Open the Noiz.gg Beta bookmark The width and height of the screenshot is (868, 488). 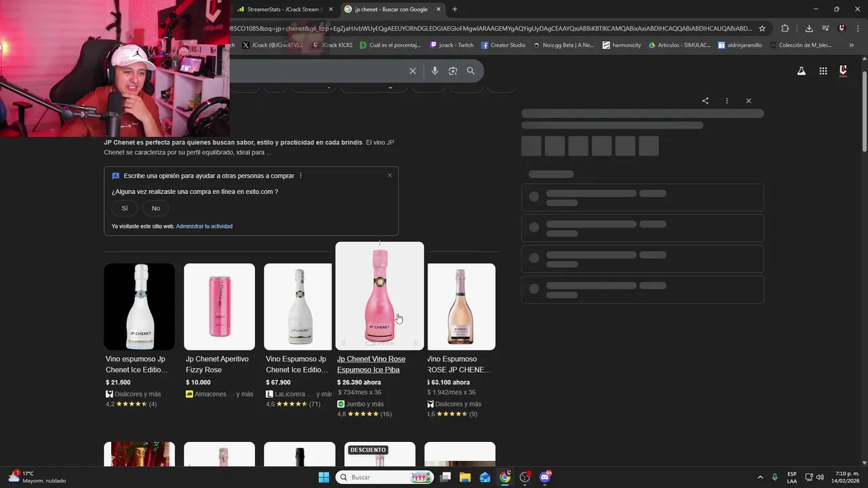tap(564, 45)
